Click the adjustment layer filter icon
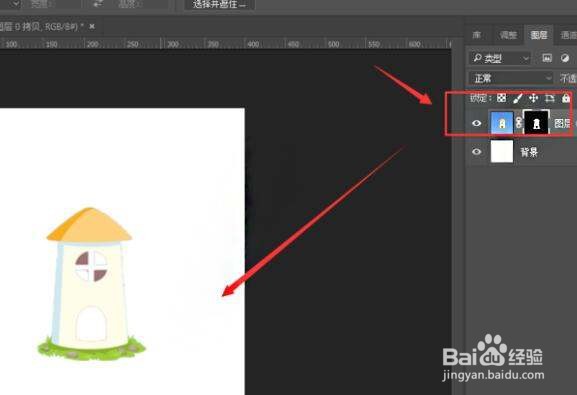The width and height of the screenshot is (577, 395). tap(565, 58)
